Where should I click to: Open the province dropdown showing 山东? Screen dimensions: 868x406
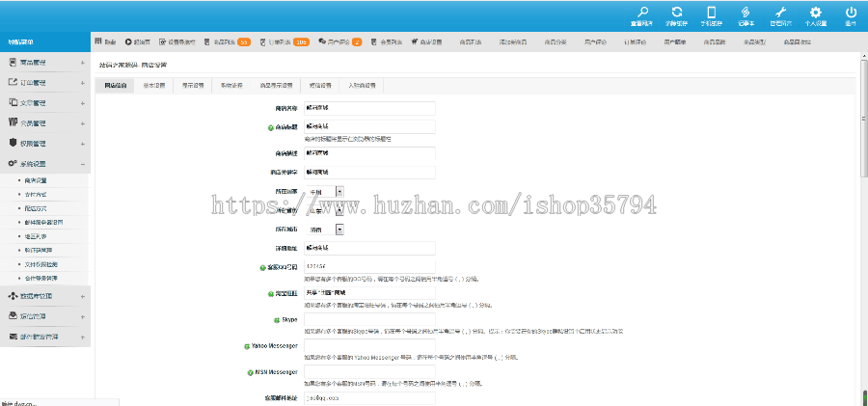point(326,210)
